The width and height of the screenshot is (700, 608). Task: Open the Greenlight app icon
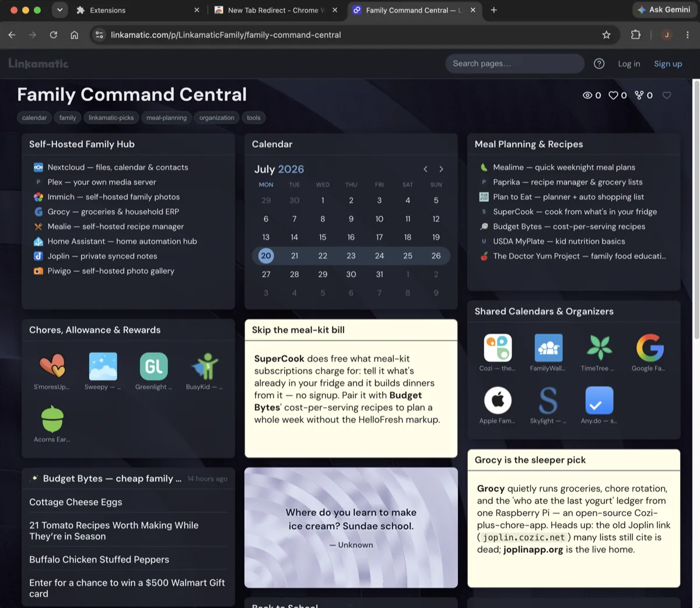tap(153, 366)
